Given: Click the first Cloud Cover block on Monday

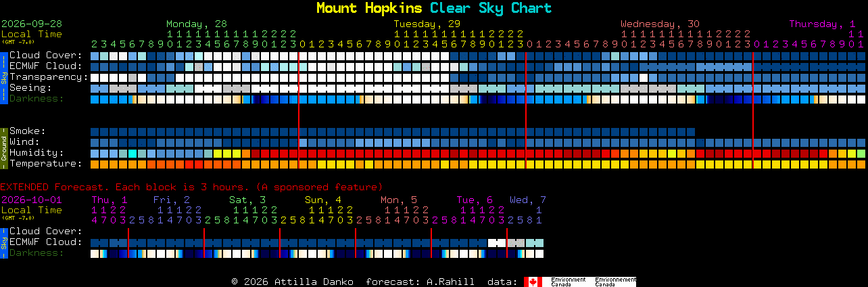Looking at the screenshot, I should point(95,56).
